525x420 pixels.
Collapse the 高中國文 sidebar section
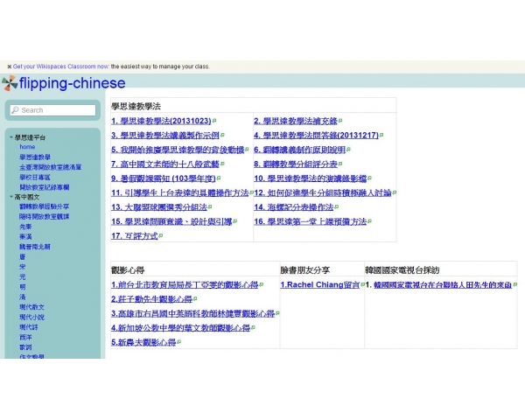click(11, 197)
